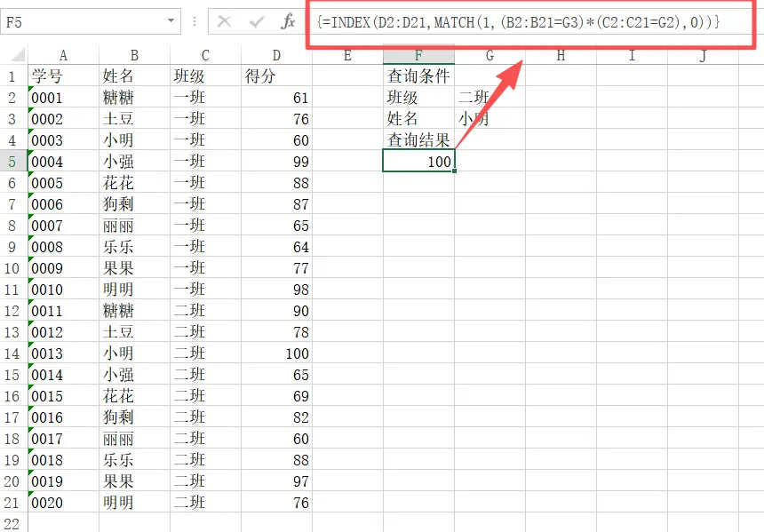The height and width of the screenshot is (532, 764).
Task: Click the formula bar text field
Action: (x=530, y=22)
